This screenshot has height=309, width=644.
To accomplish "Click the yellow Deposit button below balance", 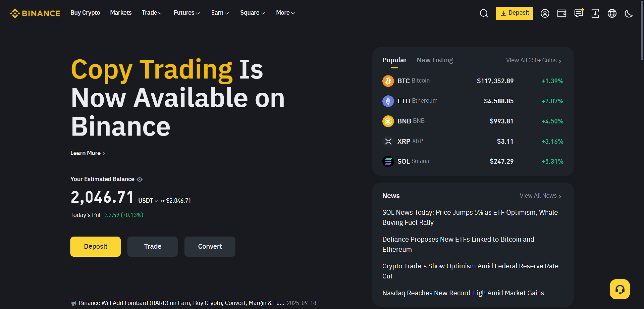I will (x=95, y=246).
